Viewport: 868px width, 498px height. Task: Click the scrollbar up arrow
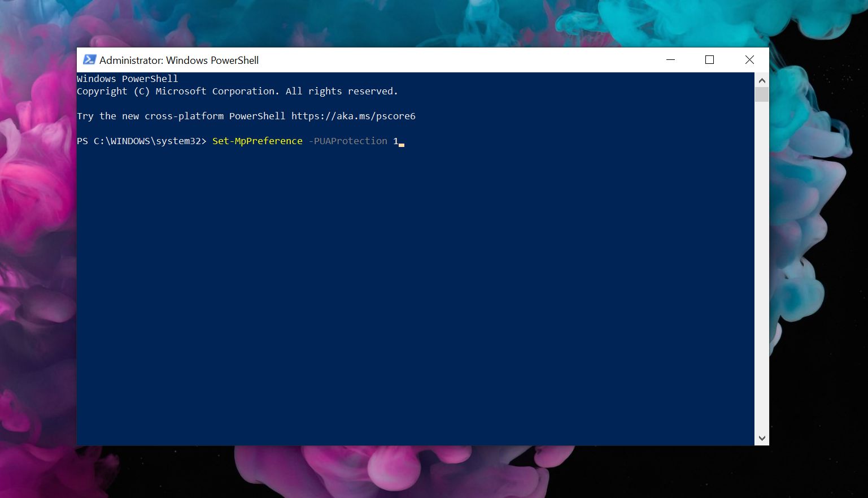click(x=762, y=80)
